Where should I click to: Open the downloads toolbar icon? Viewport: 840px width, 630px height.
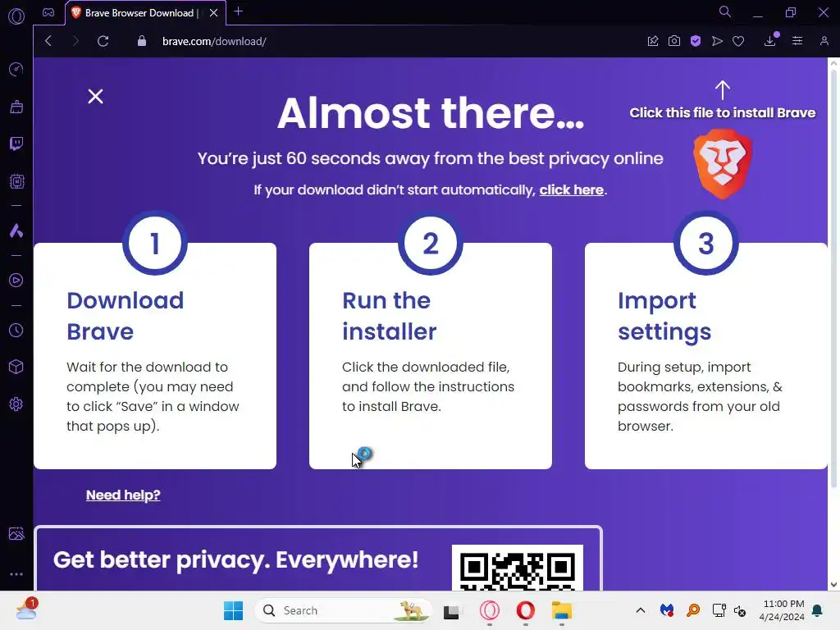tap(770, 41)
